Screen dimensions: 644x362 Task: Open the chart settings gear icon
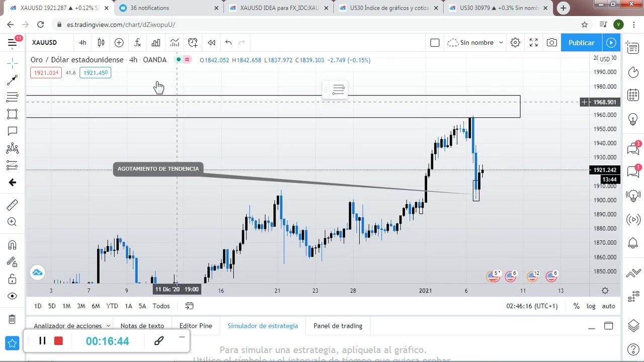515,43
